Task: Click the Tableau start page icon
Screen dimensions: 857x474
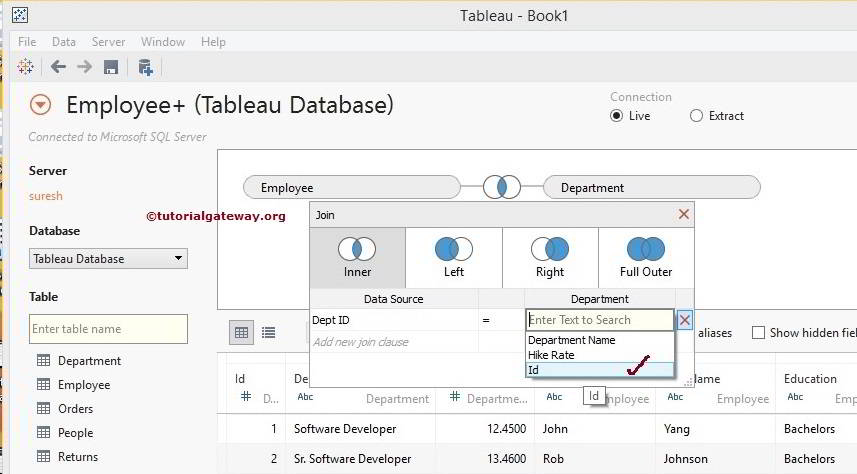Action: [x=25, y=67]
